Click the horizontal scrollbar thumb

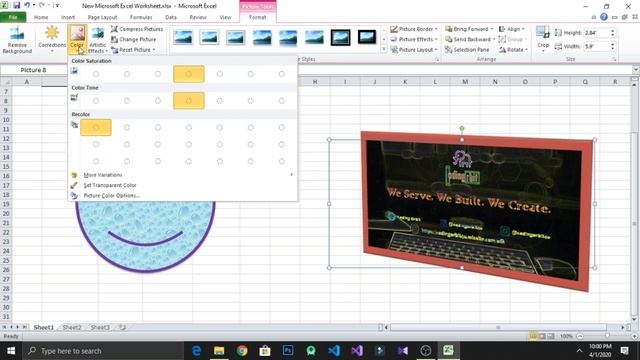tap(498, 327)
